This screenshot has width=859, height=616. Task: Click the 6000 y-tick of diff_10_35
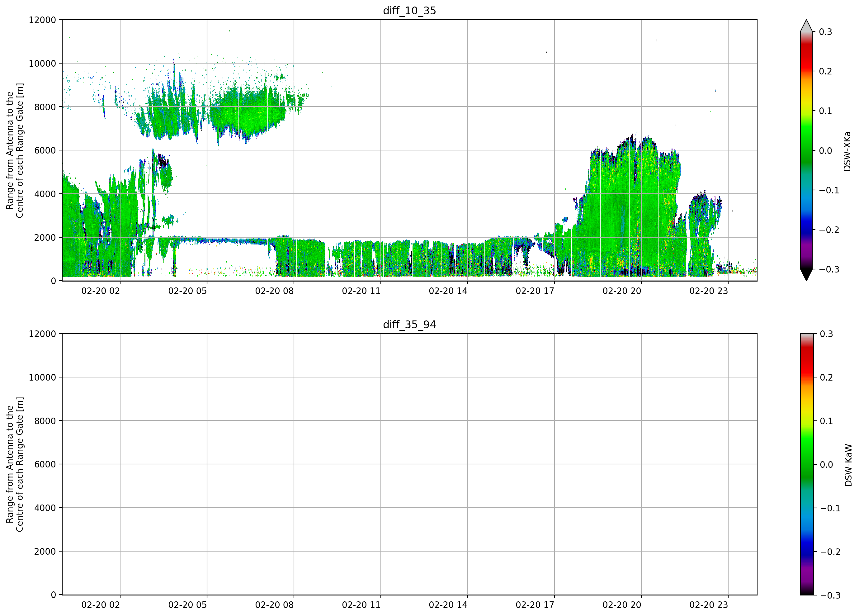pos(45,150)
